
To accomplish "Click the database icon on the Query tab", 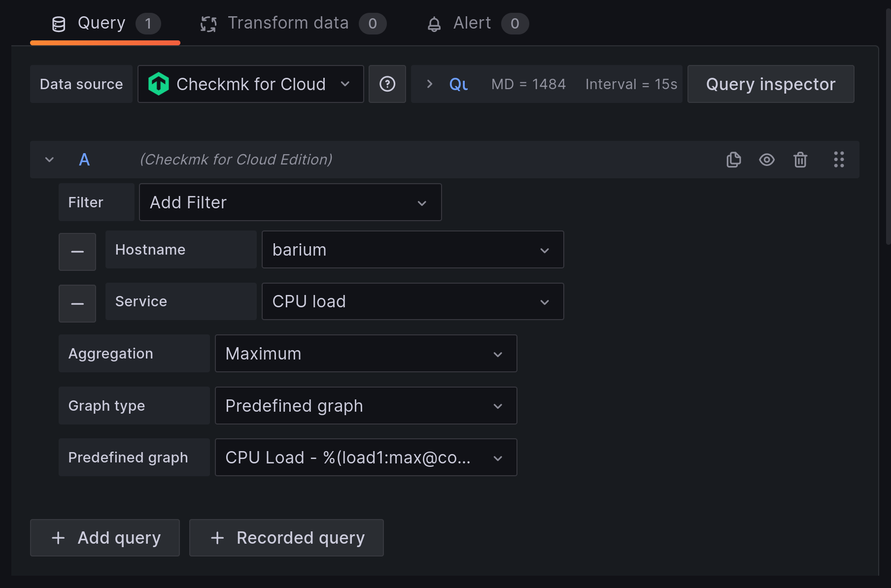I will pyautogui.click(x=59, y=23).
